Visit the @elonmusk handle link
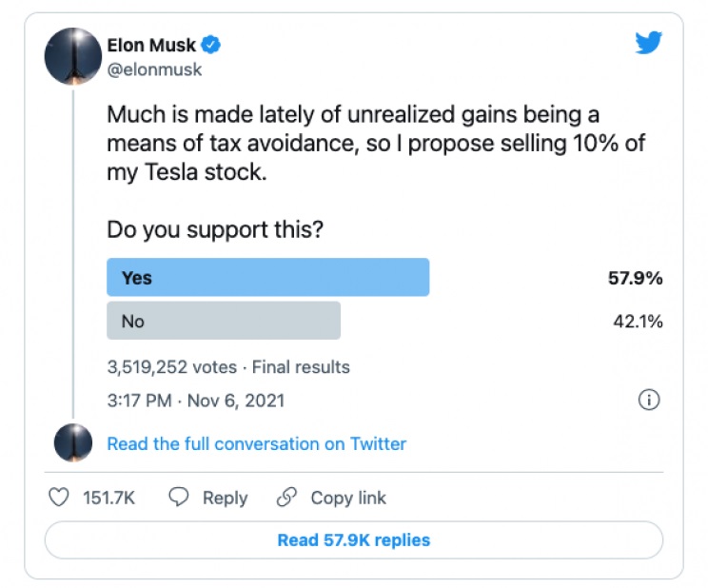Screen dimensions: 708x588 [x=154, y=69]
